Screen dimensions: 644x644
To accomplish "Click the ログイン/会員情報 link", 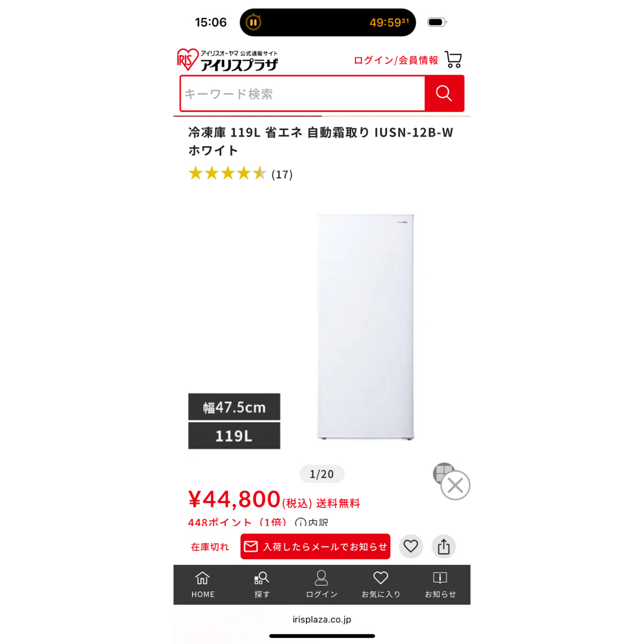I will tap(396, 60).
